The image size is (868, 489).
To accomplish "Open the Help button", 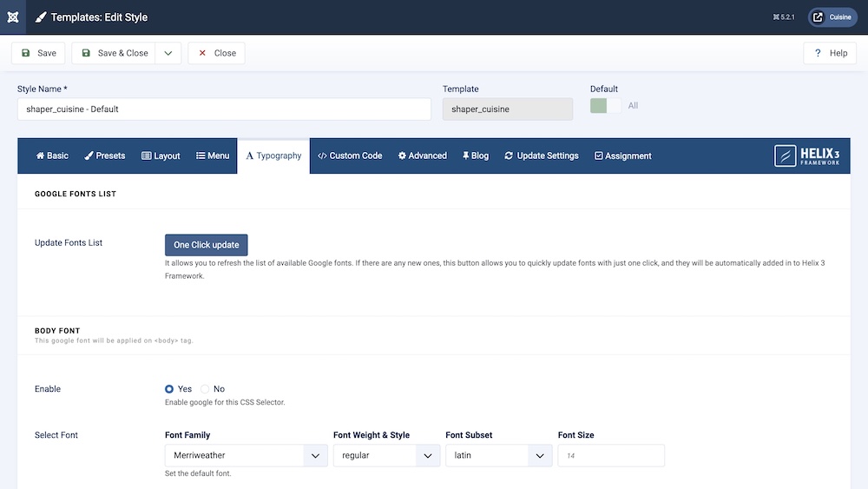I will 830,53.
